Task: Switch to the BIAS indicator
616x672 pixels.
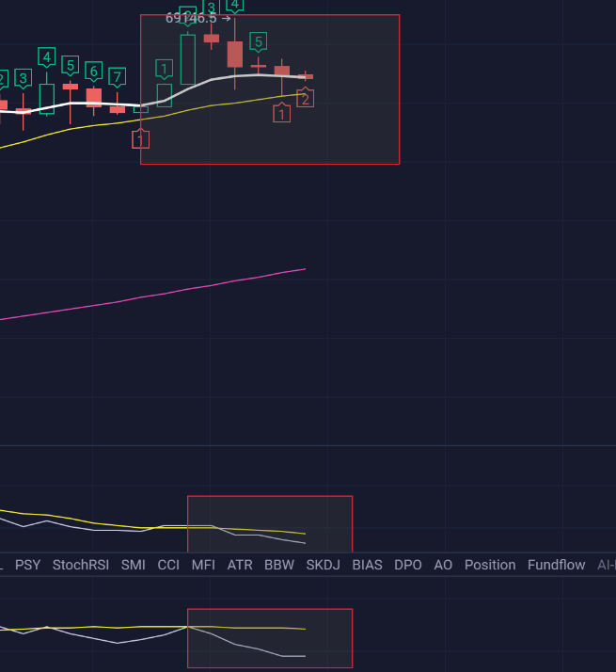Action: 367,565
